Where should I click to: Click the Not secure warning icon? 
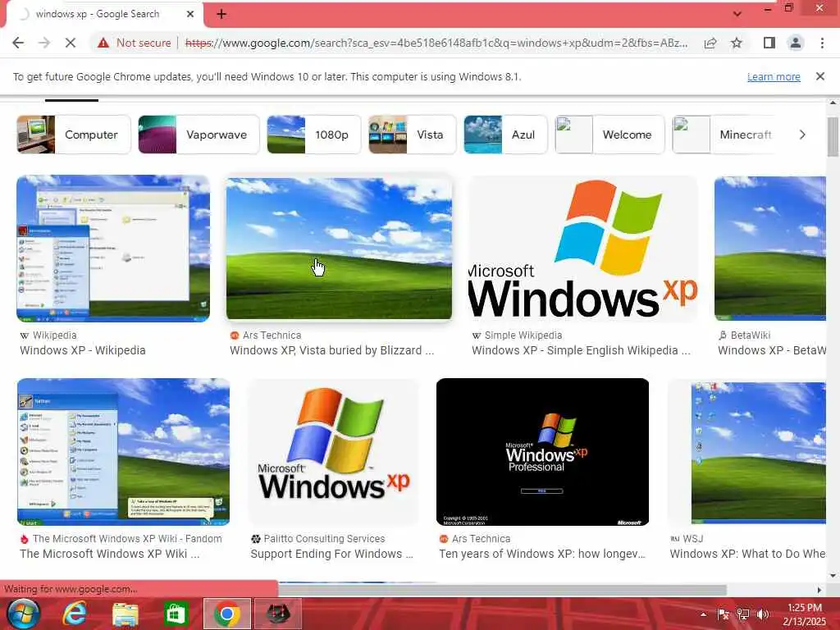(x=103, y=43)
